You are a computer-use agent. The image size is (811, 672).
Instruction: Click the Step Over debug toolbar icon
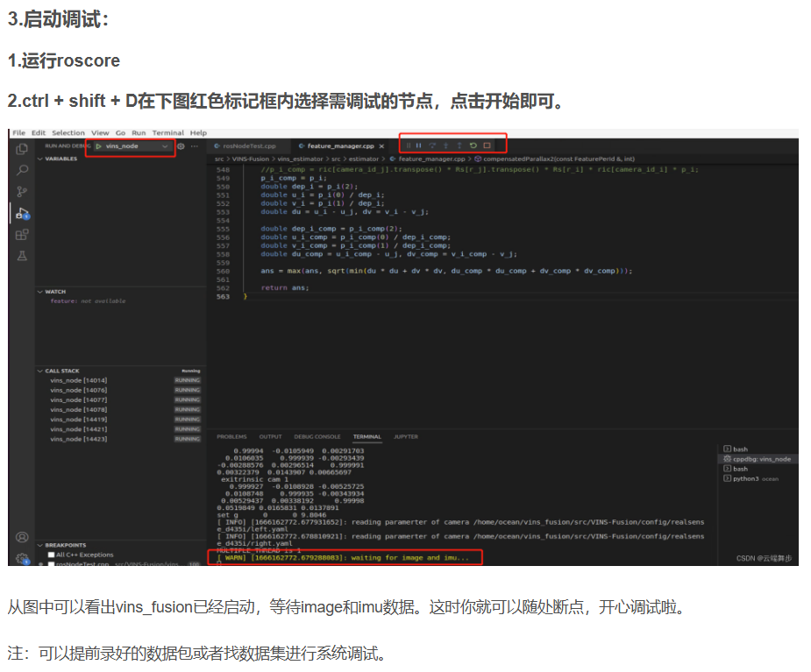click(433, 145)
